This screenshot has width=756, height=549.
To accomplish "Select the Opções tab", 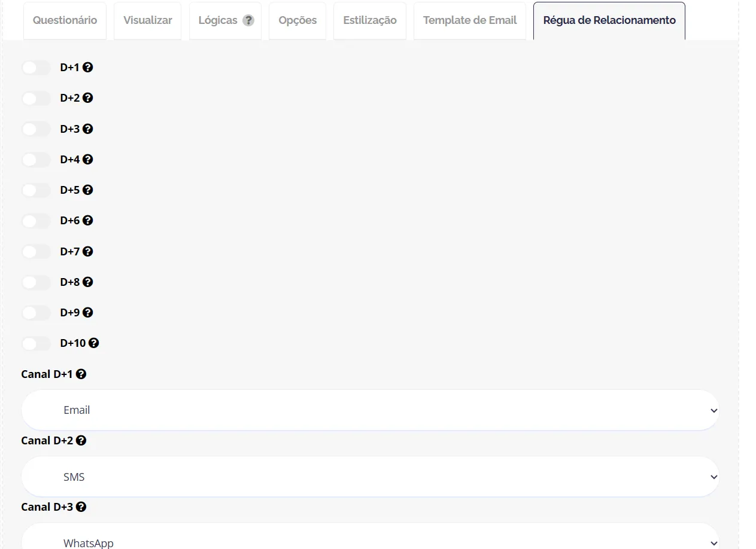I will [297, 20].
